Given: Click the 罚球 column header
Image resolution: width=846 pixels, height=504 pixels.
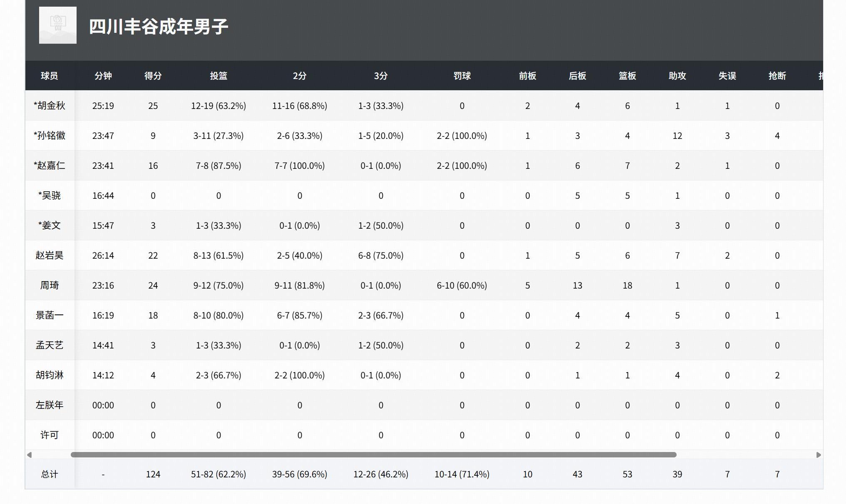Looking at the screenshot, I should click(x=461, y=76).
